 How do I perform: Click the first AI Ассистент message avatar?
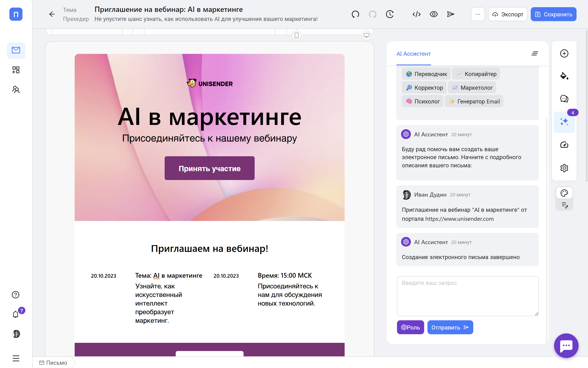tap(406, 134)
